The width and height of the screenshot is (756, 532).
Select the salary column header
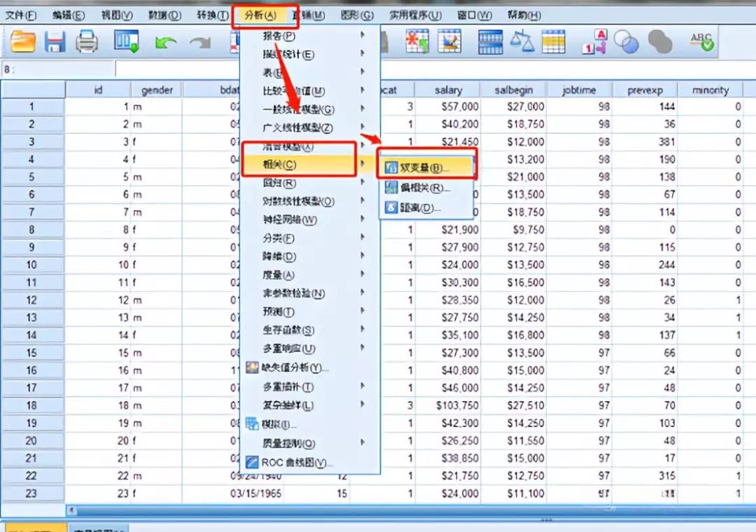(448, 90)
